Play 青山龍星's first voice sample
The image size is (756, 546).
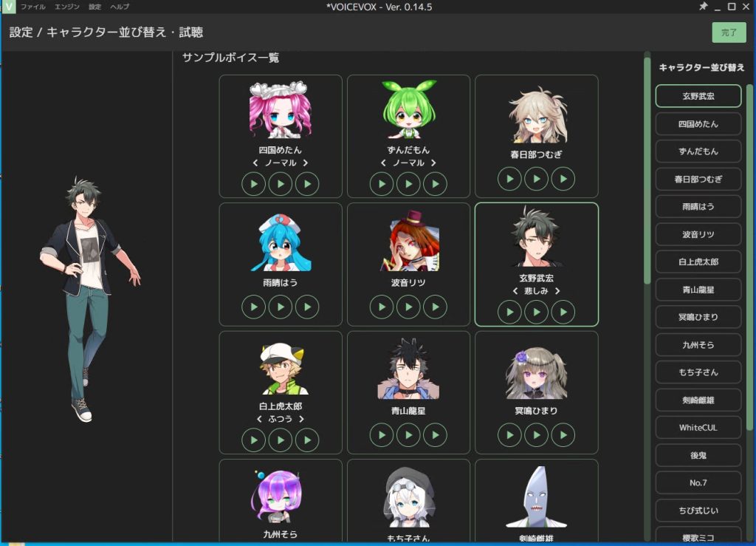tap(382, 435)
